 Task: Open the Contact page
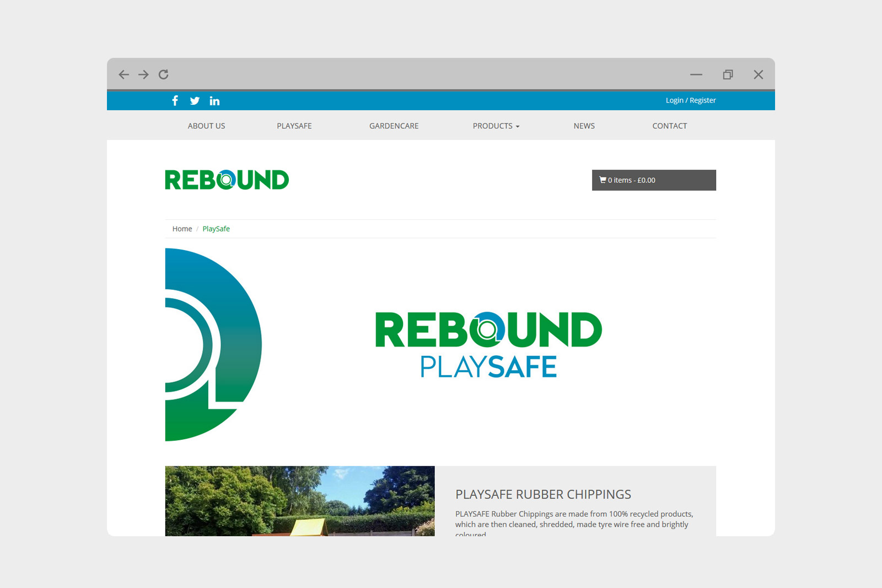[x=670, y=126]
